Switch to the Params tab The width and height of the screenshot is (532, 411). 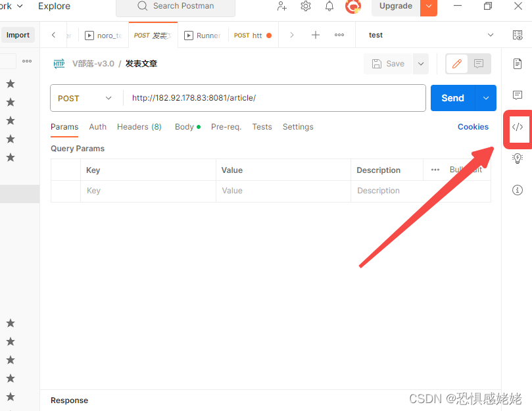64,127
